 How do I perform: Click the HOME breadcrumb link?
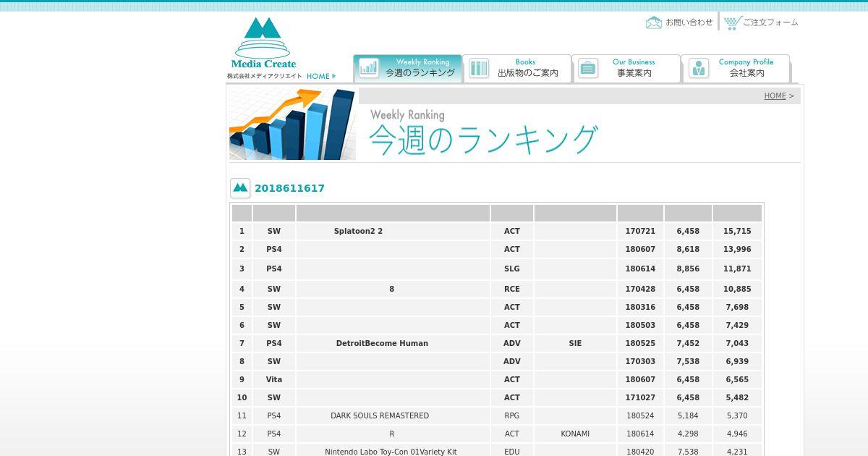775,96
